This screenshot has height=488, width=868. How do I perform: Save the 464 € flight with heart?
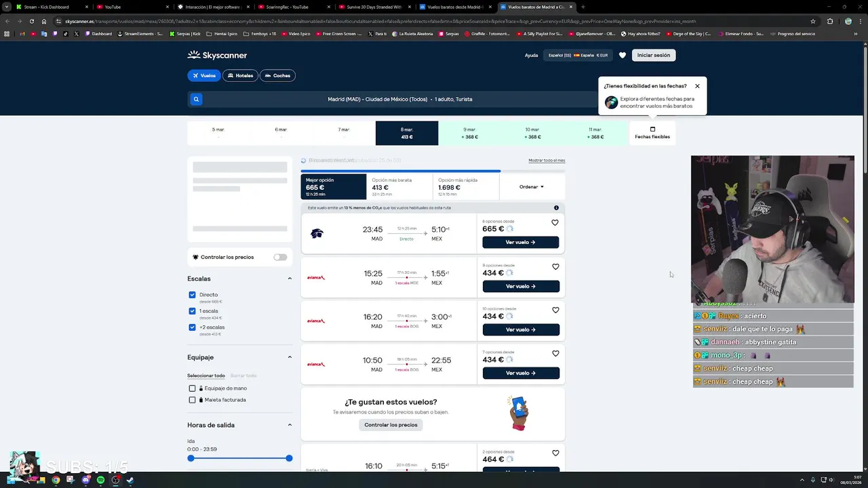tap(555, 453)
